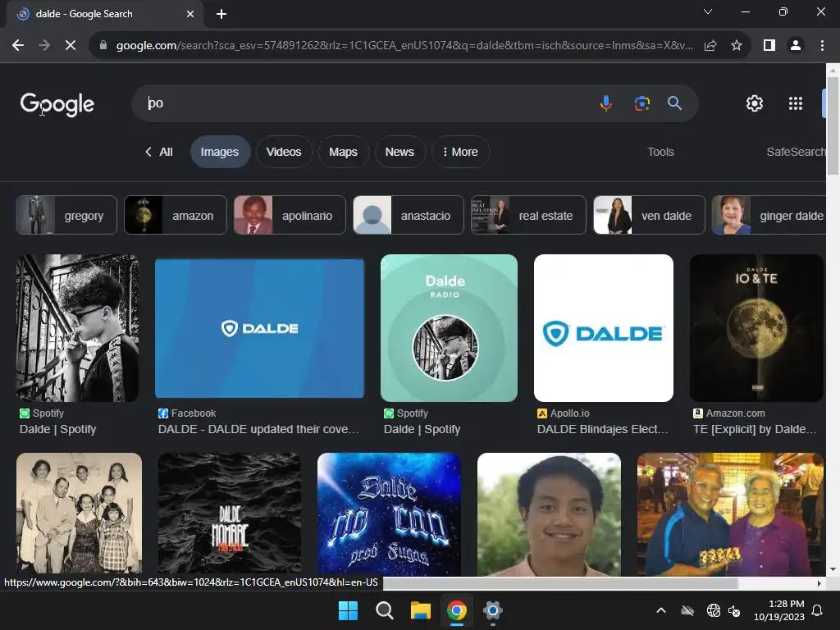Go back to All results

159,152
